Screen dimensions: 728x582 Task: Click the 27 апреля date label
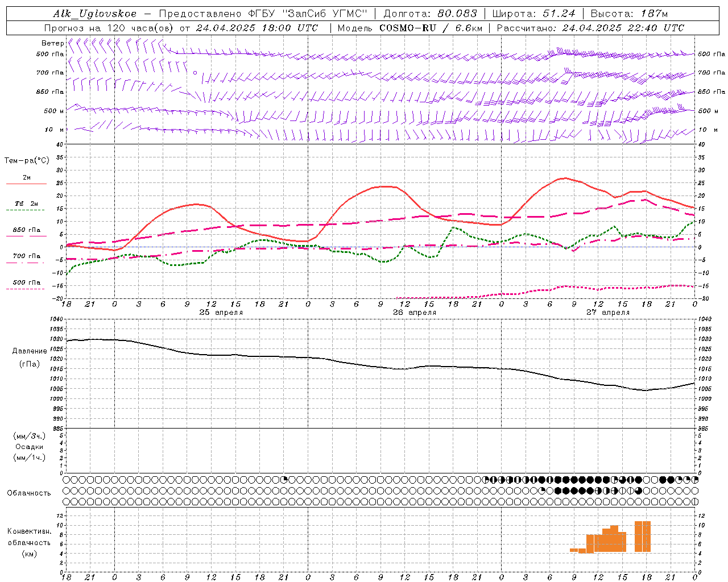[x=608, y=313]
